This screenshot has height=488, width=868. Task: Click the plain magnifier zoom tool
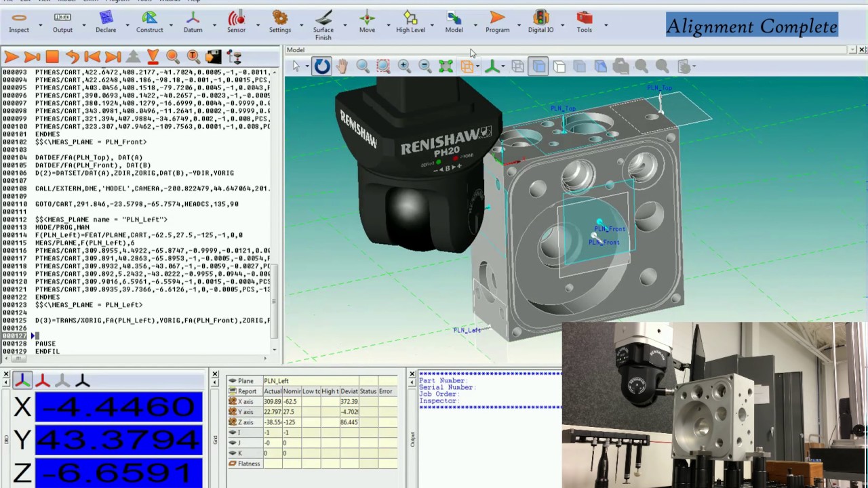click(x=362, y=66)
